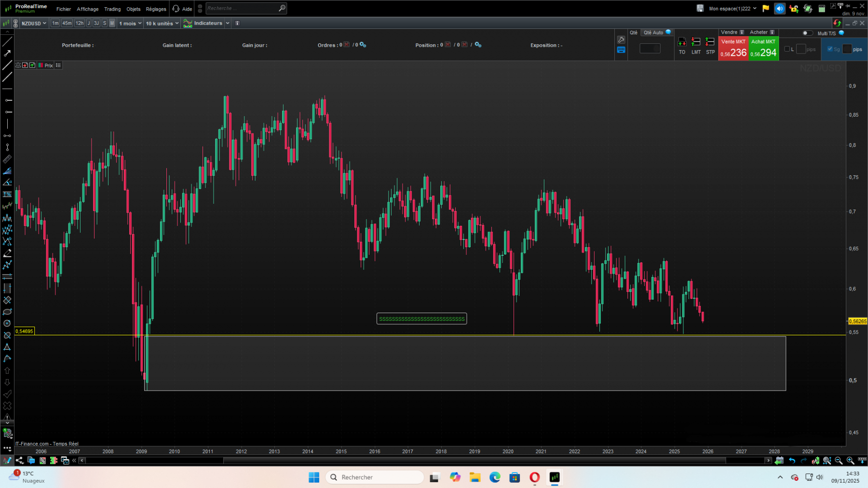868x488 pixels.
Task: Click the Recherche search field
Action: click(x=244, y=8)
